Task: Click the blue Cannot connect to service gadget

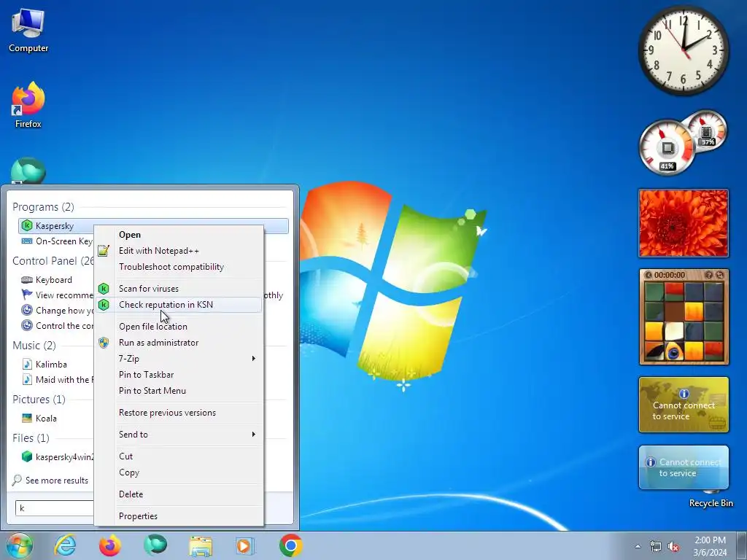Action: tap(684, 467)
